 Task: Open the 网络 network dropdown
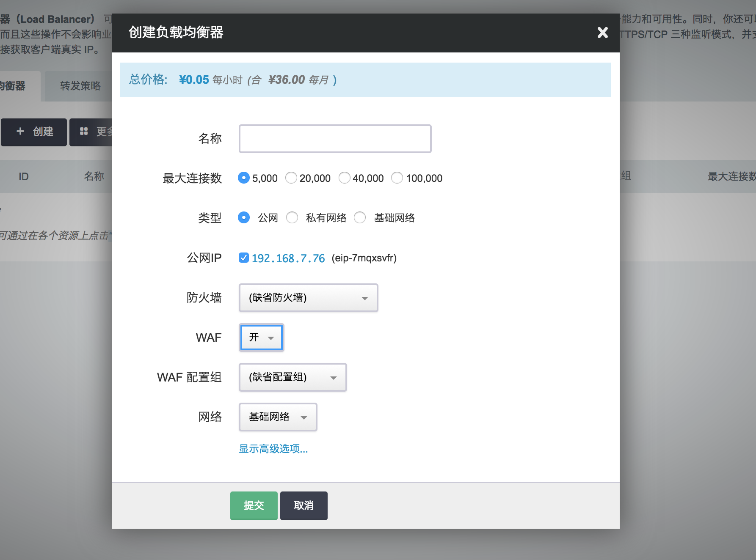point(278,417)
